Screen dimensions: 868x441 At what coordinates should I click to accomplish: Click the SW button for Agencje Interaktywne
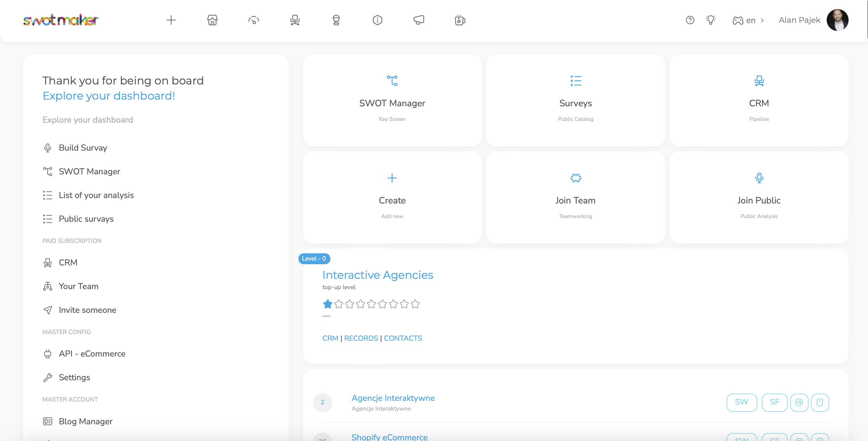741,402
